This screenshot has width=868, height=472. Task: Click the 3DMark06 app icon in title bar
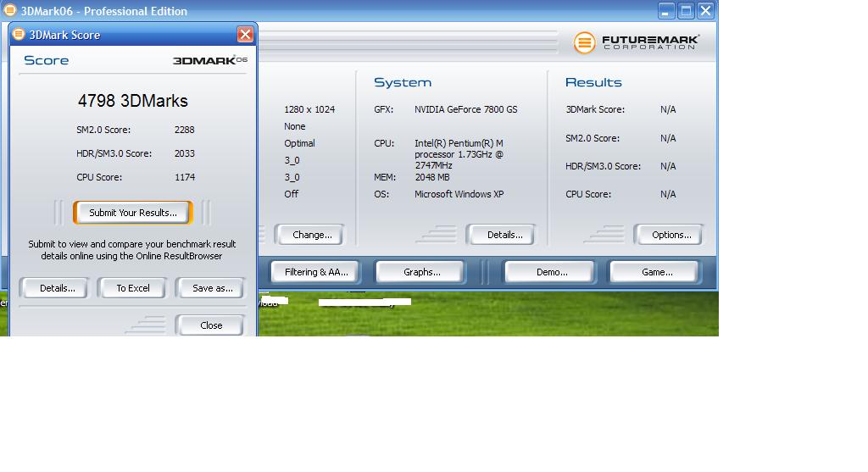10,11
